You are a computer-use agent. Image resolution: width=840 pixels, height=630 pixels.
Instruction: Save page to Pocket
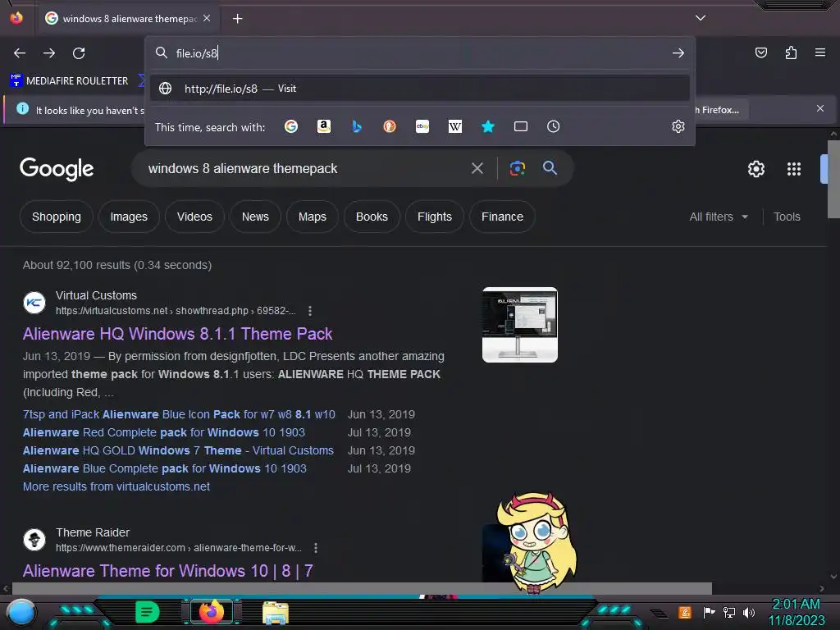coord(761,52)
